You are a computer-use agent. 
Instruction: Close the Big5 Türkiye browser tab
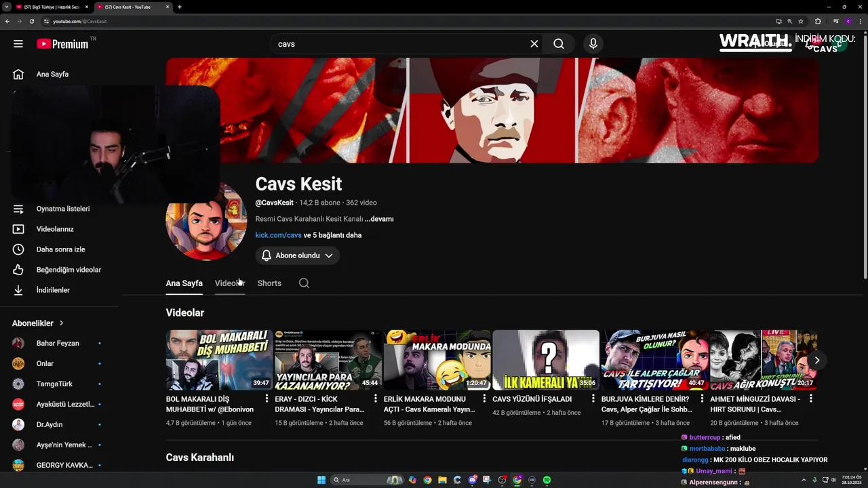coord(87,7)
